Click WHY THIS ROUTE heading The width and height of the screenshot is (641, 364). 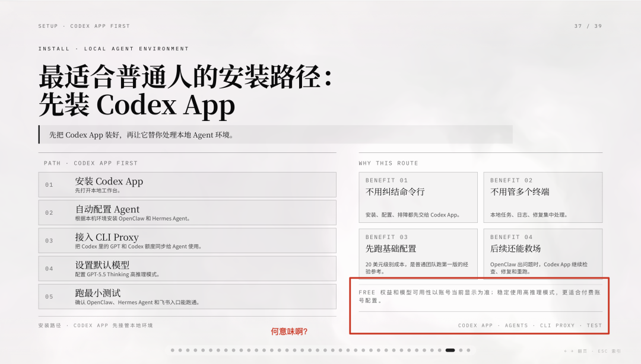(x=388, y=163)
